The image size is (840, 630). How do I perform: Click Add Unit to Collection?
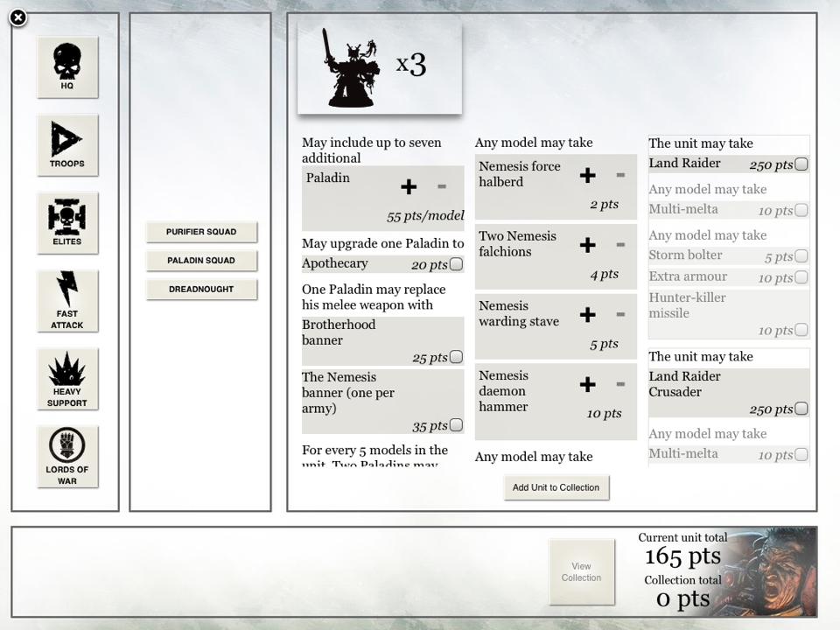[x=556, y=487]
